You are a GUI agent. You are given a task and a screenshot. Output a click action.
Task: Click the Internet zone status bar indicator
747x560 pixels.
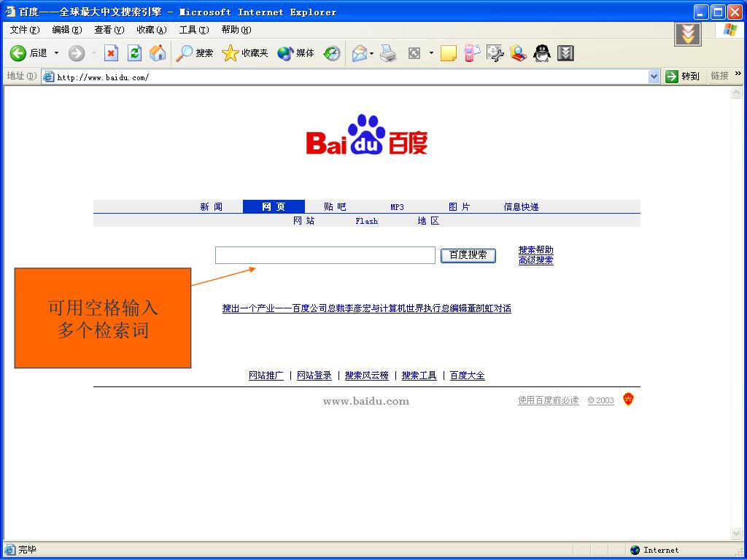[655, 551]
